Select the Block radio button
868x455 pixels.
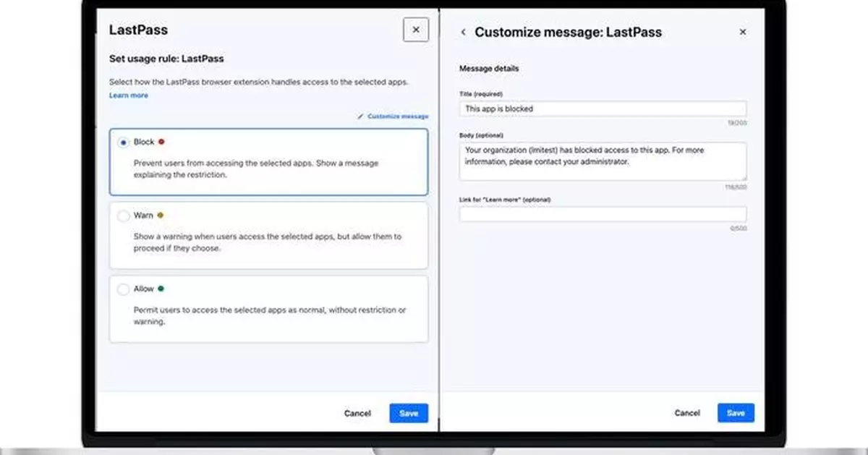[x=124, y=142]
